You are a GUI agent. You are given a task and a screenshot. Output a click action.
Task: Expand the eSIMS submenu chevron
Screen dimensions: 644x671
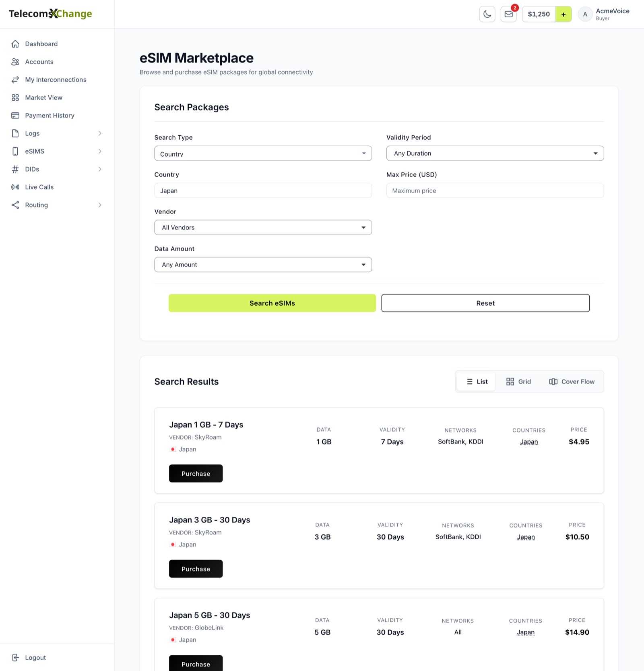[100, 151]
